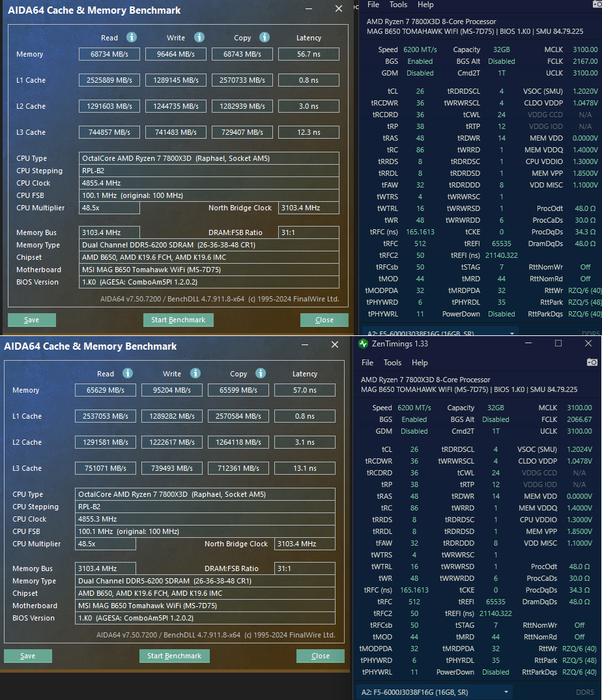
Task: Click Start Benchmark in the lower AIDA64 window
Action: (x=174, y=656)
